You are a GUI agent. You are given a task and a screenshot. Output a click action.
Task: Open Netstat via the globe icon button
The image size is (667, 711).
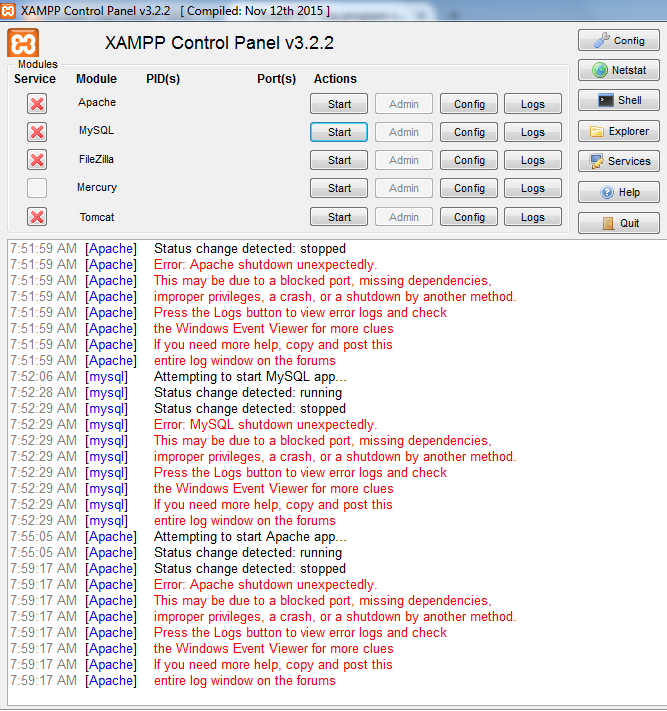[x=618, y=70]
